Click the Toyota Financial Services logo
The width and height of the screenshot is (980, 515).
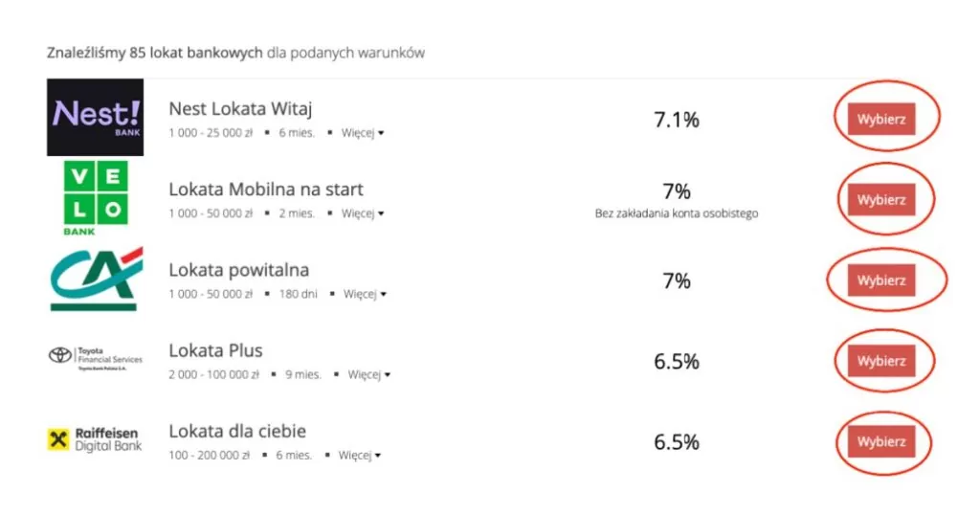tap(95, 358)
